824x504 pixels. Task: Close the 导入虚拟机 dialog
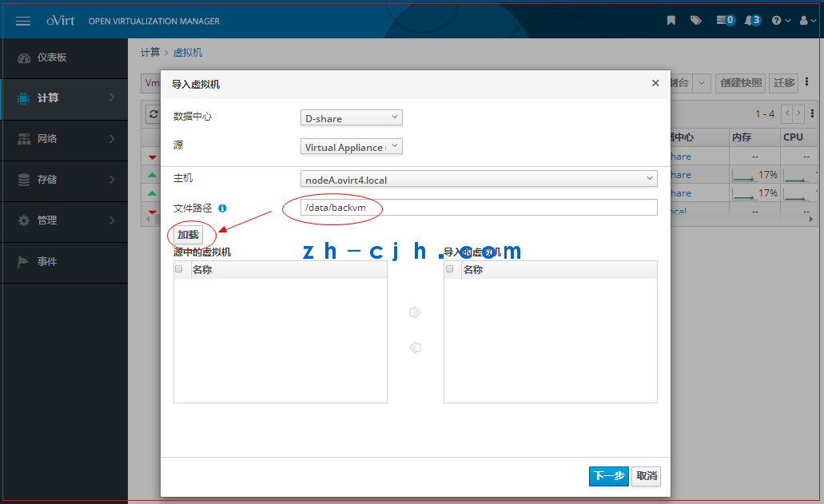tap(655, 83)
